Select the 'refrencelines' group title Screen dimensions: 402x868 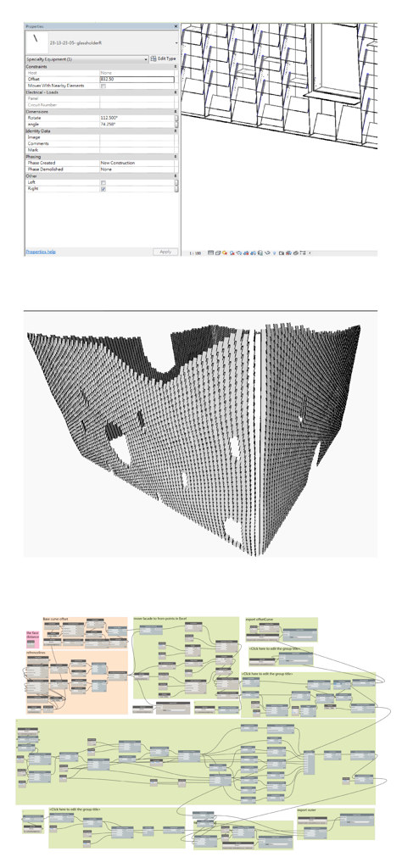[x=36, y=653]
